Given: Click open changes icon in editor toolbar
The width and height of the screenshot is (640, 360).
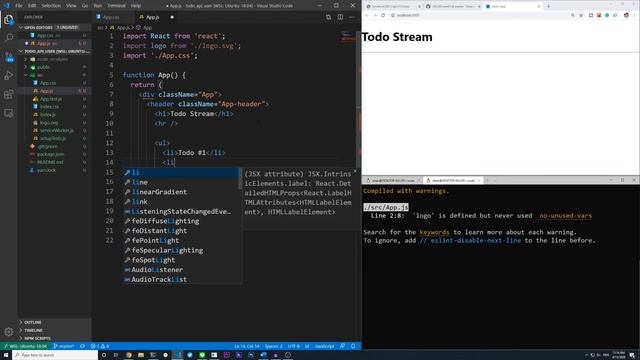Looking at the screenshot, I should (329, 17).
